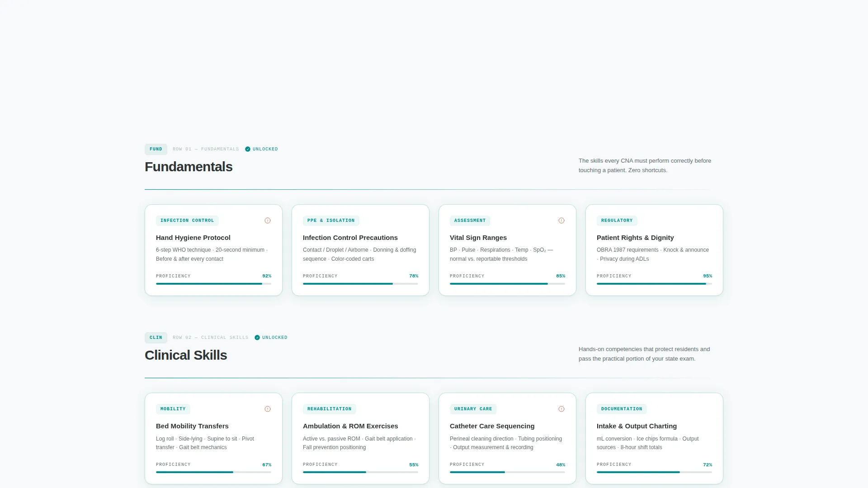The height and width of the screenshot is (488, 868).
Task: Click the 67% proficiency value
Action: 267,465
